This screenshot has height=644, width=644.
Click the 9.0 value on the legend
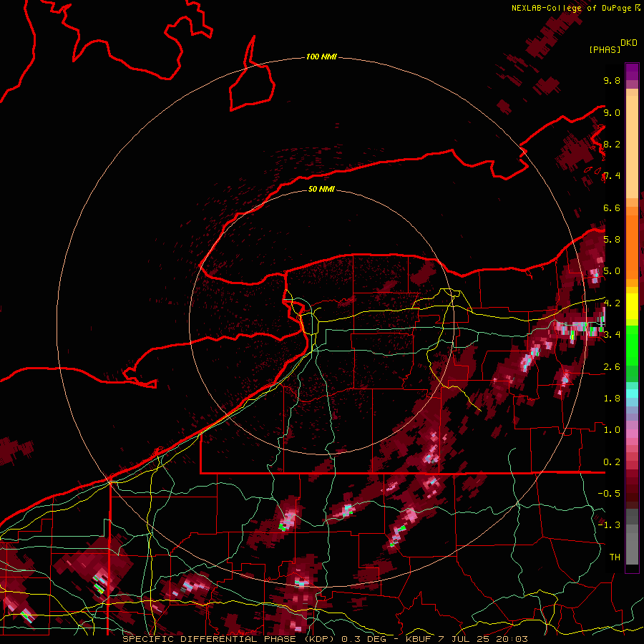612,112
